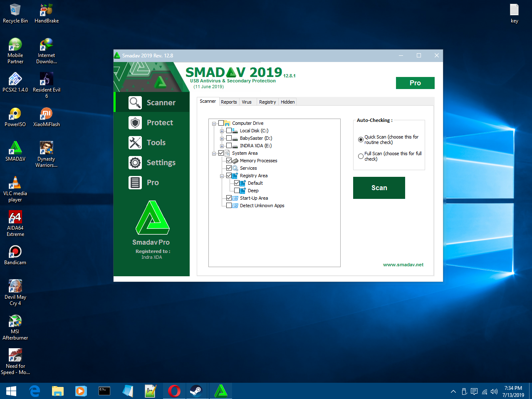532x399 pixels.
Task: Open Windows Start menu
Action: pyautogui.click(x=11, y=391)
